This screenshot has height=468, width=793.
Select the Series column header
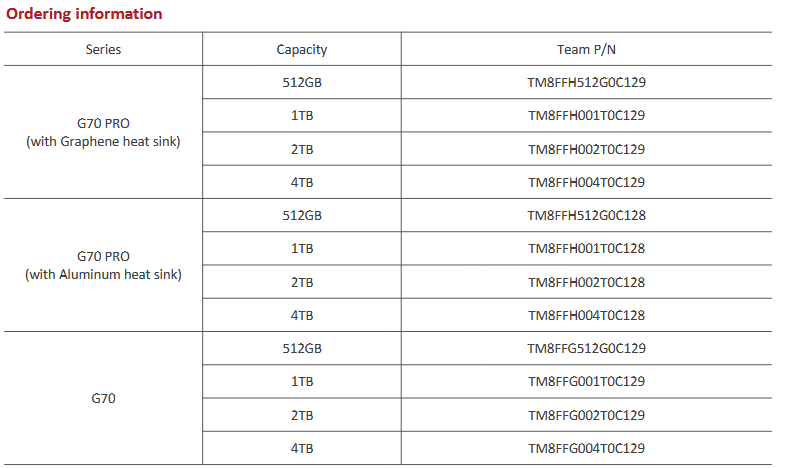coord(103,50)
